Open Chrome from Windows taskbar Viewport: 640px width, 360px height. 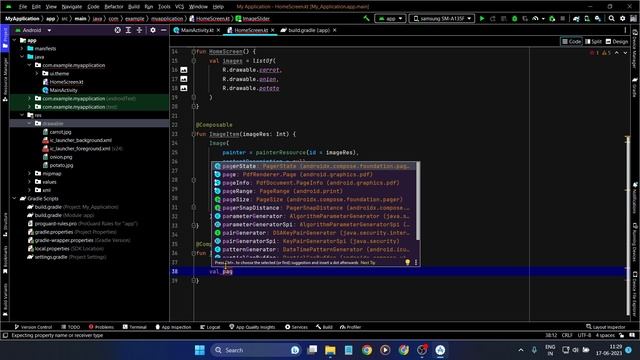point(367,350)
